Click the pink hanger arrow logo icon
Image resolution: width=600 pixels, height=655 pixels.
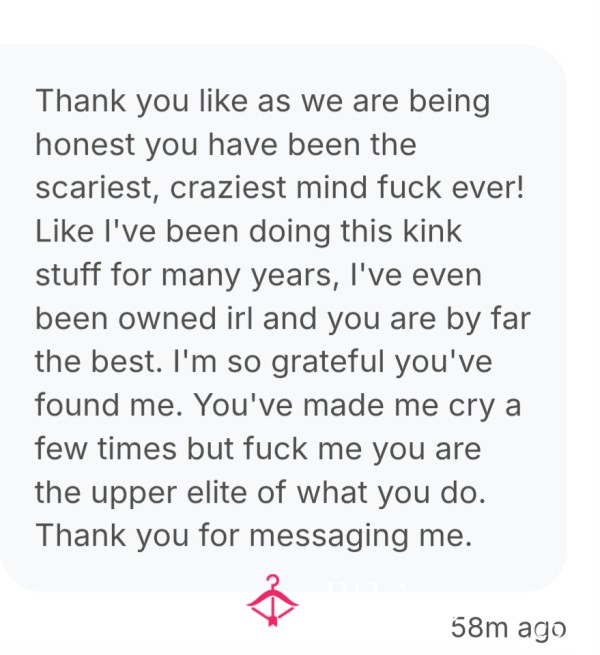[272, 600]
